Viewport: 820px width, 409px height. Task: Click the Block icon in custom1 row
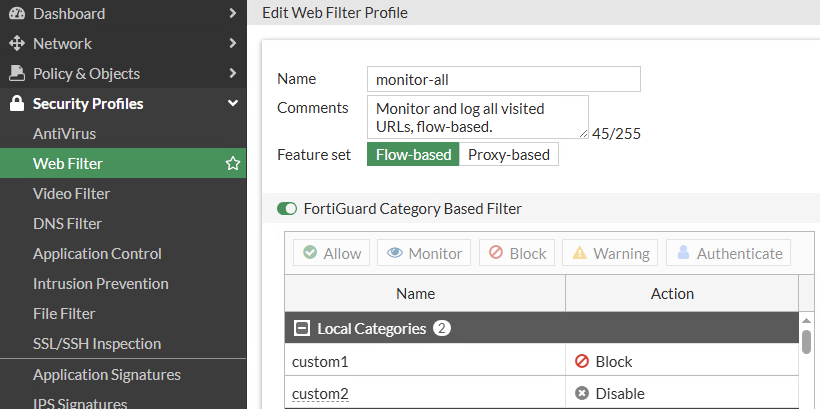582,361
